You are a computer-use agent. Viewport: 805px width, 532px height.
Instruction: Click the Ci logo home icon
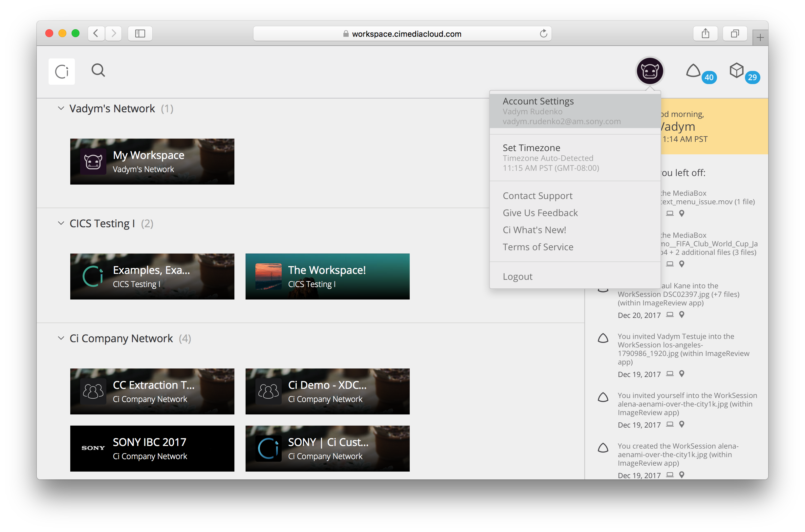[61, 71]
